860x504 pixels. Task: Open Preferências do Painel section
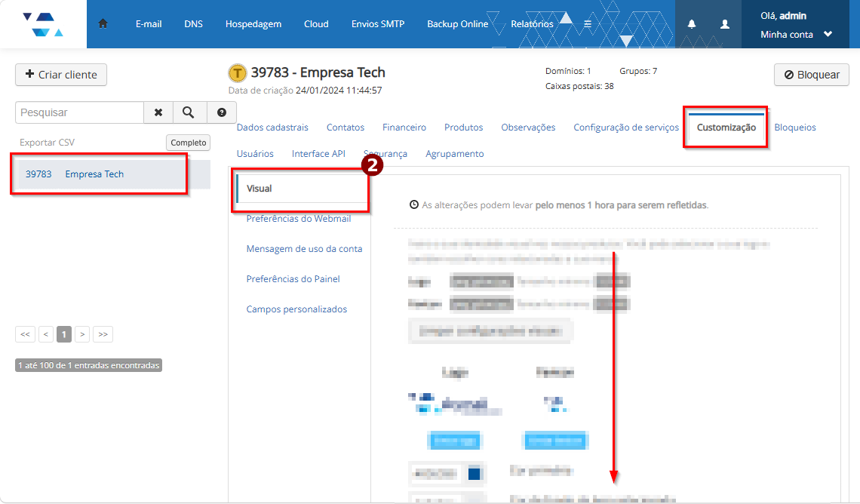293,278
